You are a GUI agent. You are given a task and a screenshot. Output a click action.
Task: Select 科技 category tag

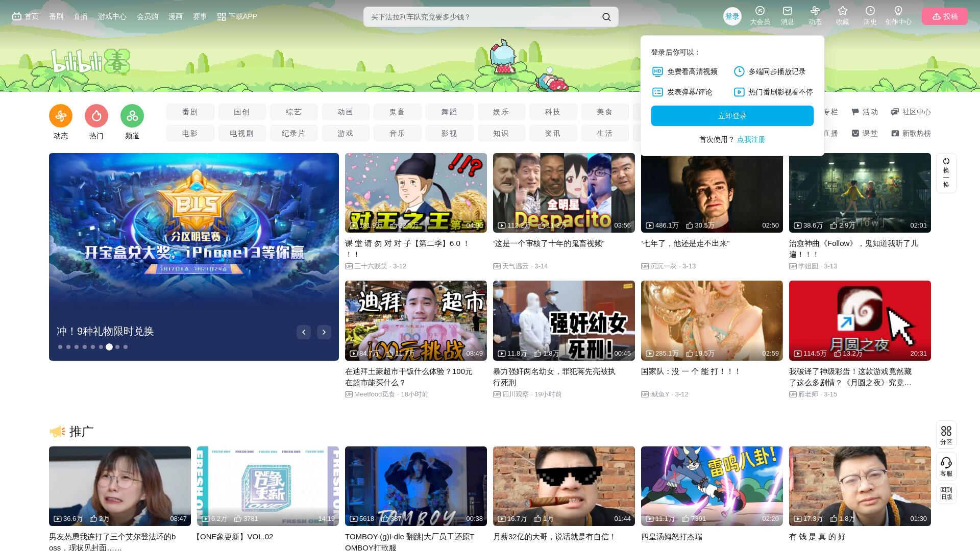coord(553,112)
